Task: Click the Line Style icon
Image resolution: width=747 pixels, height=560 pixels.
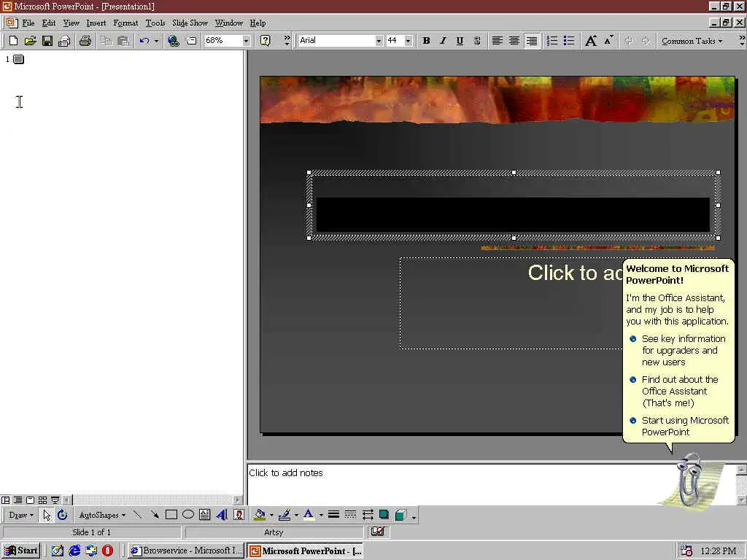Action: (333, 515)
